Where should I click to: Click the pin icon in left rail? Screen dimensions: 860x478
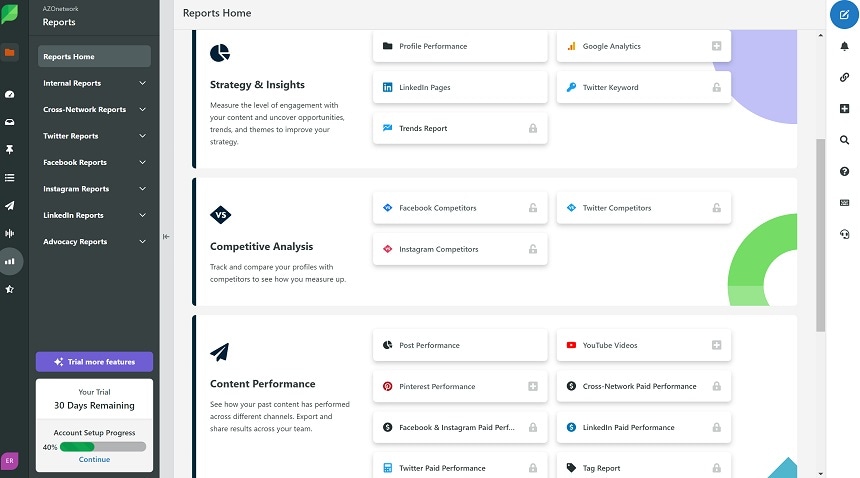[x=9, y=149]
